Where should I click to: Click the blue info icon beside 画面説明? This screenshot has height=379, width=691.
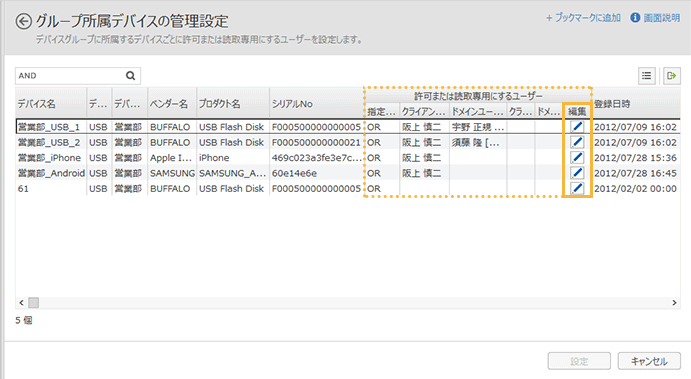tap(635, 18)
